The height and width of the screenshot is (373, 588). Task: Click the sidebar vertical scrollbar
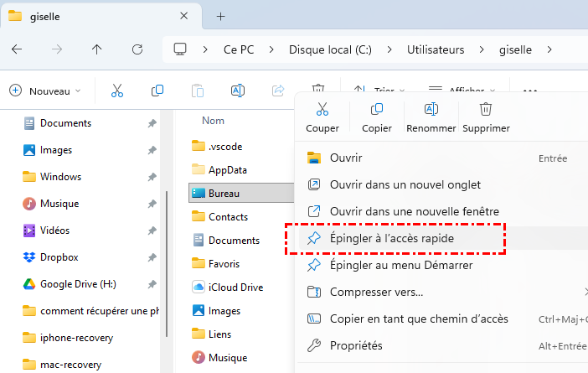point(168,243)
